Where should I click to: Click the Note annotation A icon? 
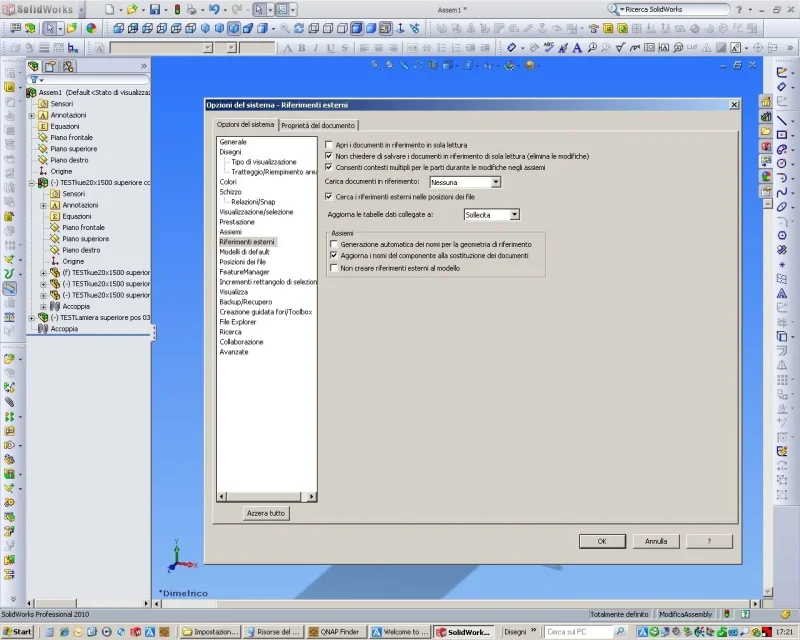[577, 48]
